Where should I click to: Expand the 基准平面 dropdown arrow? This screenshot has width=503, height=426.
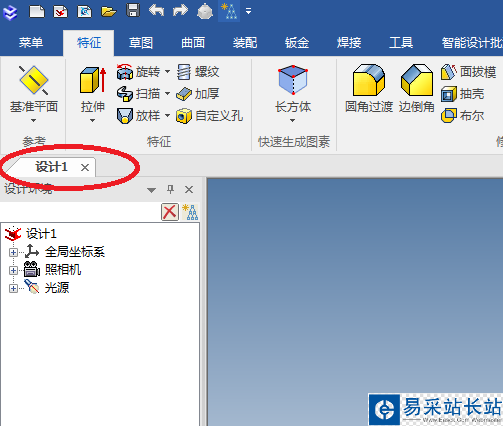(x=33, y=120)
